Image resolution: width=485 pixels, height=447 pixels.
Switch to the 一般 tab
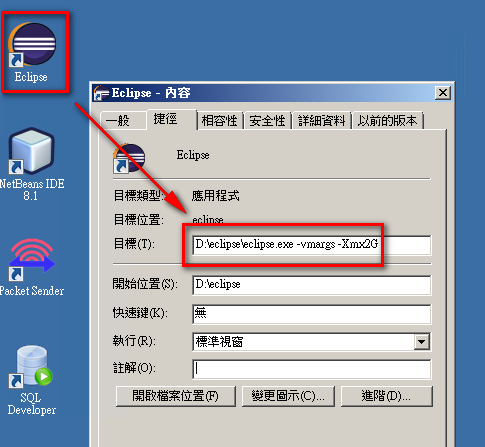(x=123, y=120)
